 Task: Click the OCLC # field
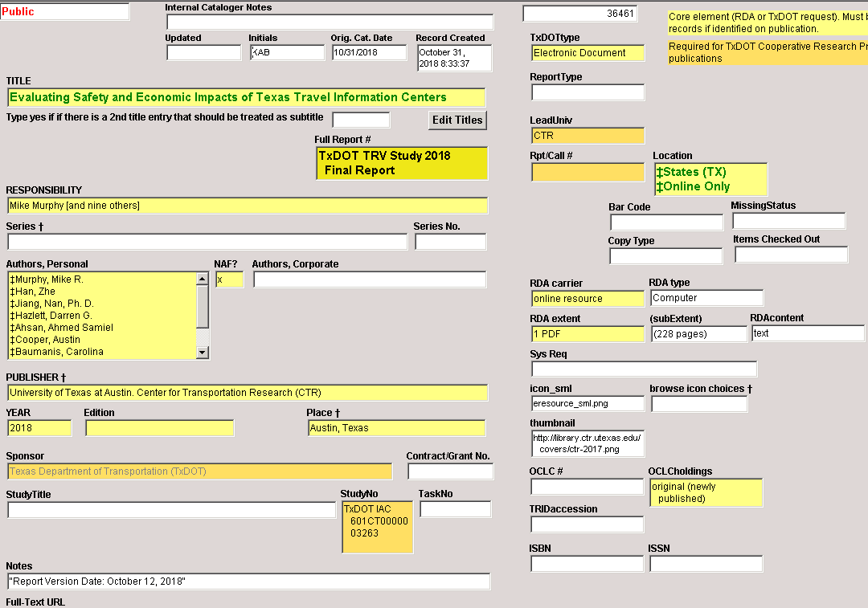click(x=588, y=487)
